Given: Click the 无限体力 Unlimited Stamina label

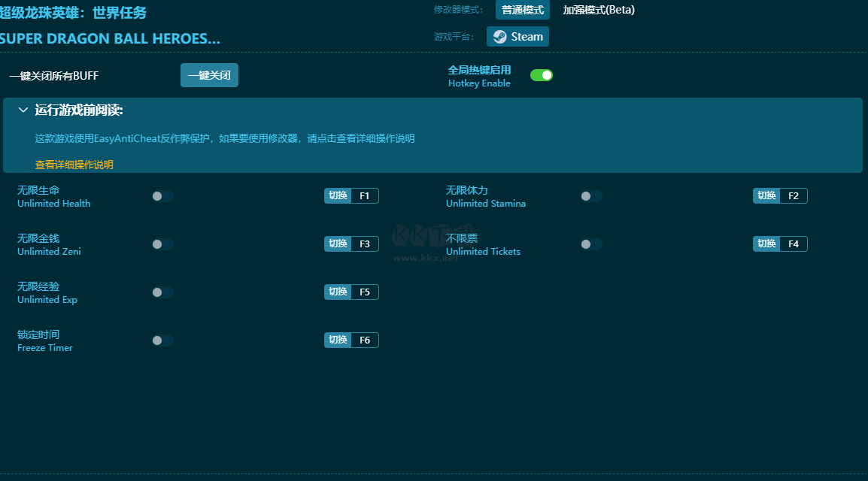Looking at the screenshot, I should click(x=486, y=197).
